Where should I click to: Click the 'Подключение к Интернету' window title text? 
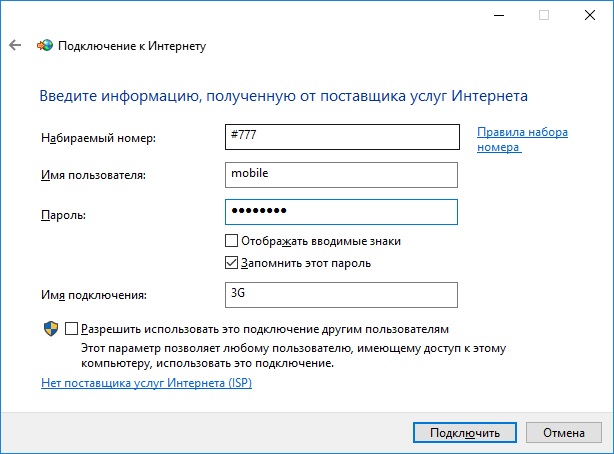click(x=132, y=46)
